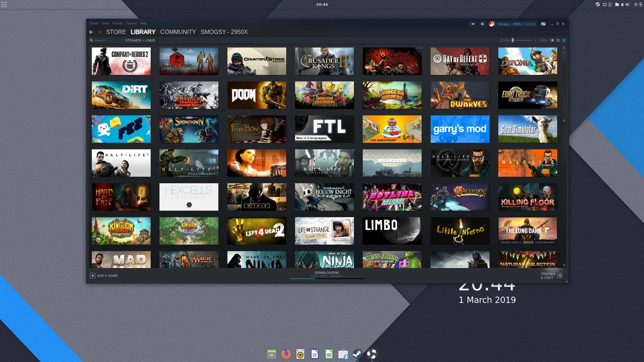Open the Friends & Chat plus icon
The width and height of the screenshot is (644, 362).
tap(560, 276)
